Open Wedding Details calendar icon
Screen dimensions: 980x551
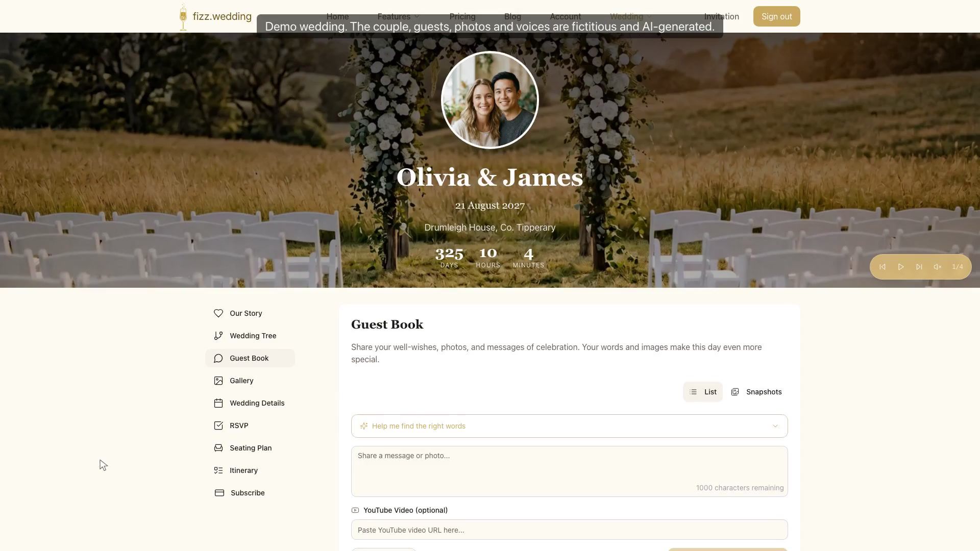(218, 403)
